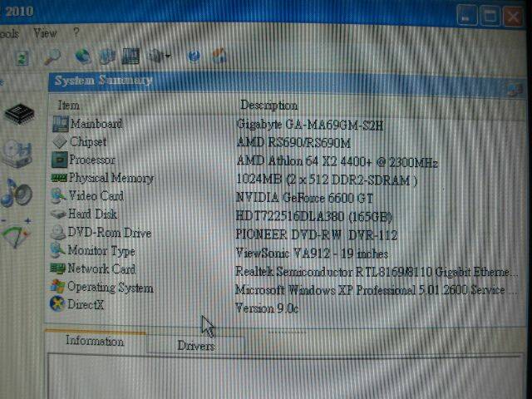The width and height of the screenshot is (532, 399).
Task: Open the question mark help menu
Action: (76, 32)
